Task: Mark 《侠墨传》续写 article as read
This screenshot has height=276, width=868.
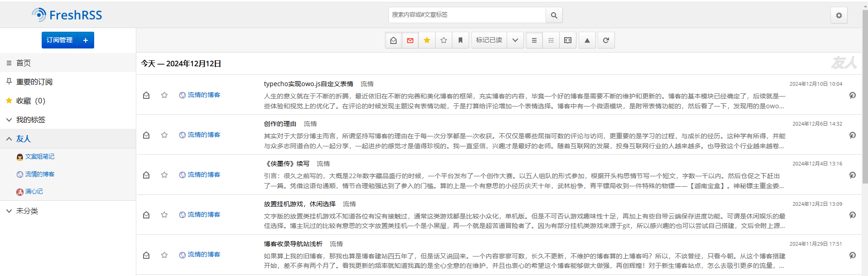Action: click(x=146, y=175)
